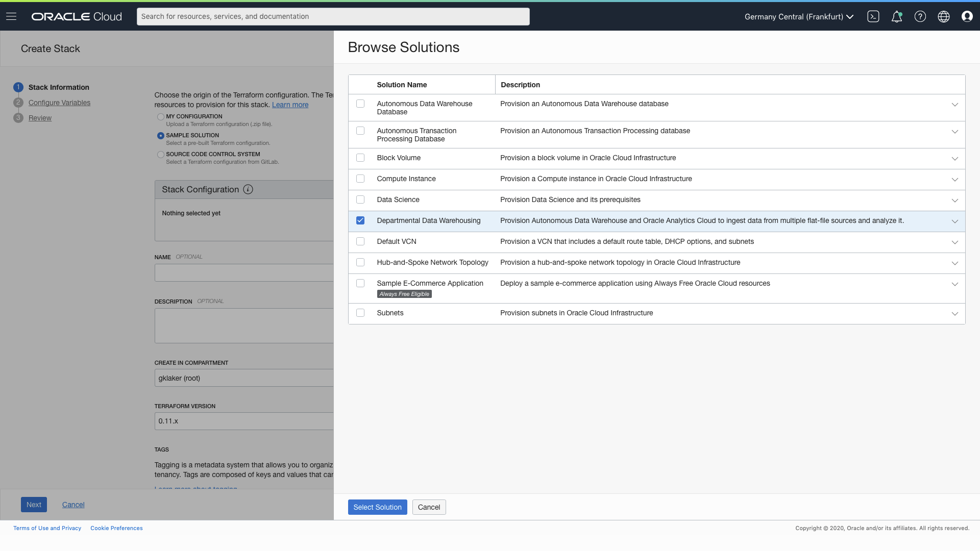Click Cancel in Browse Solutions panel
This screenshot has width=980, height=551.
429,507
